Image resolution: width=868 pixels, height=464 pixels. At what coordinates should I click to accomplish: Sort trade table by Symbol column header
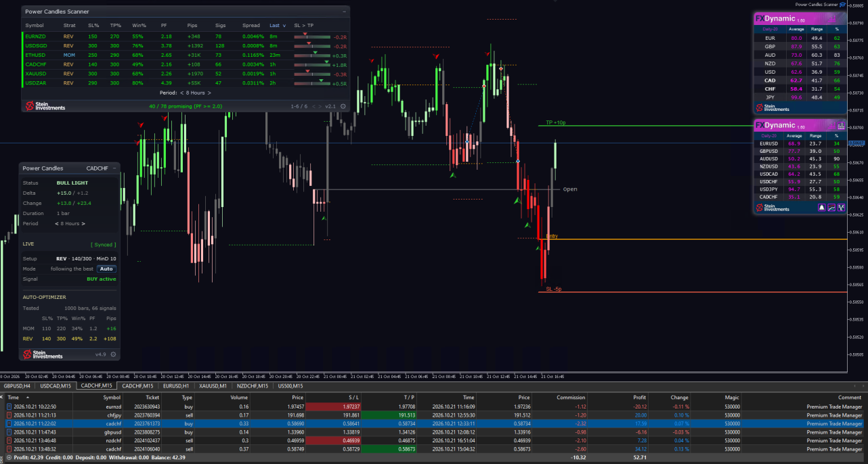pyautogui.click(x=112, y=398)
